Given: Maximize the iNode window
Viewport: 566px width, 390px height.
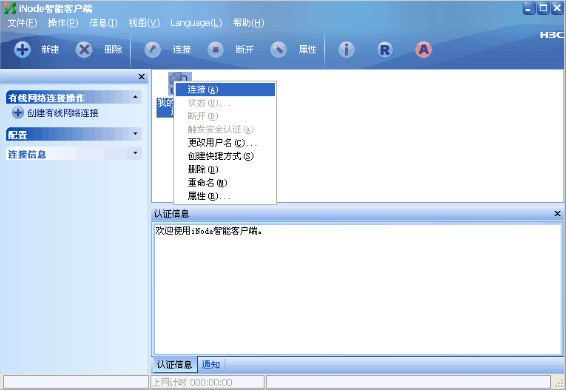Looking at the screenshot, I should [543, 8].
